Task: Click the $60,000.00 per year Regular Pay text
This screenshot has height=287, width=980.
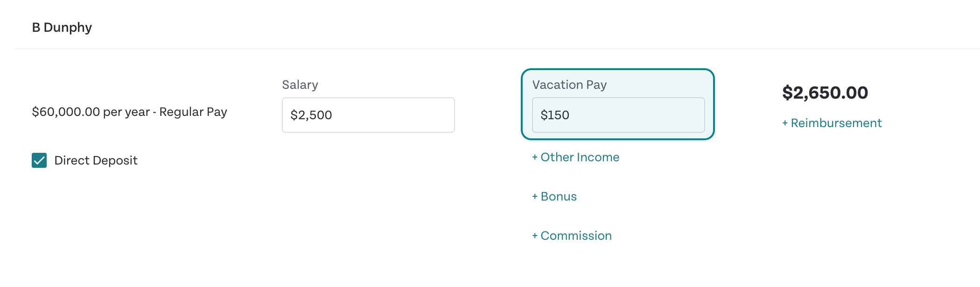Action: [129, 112]
